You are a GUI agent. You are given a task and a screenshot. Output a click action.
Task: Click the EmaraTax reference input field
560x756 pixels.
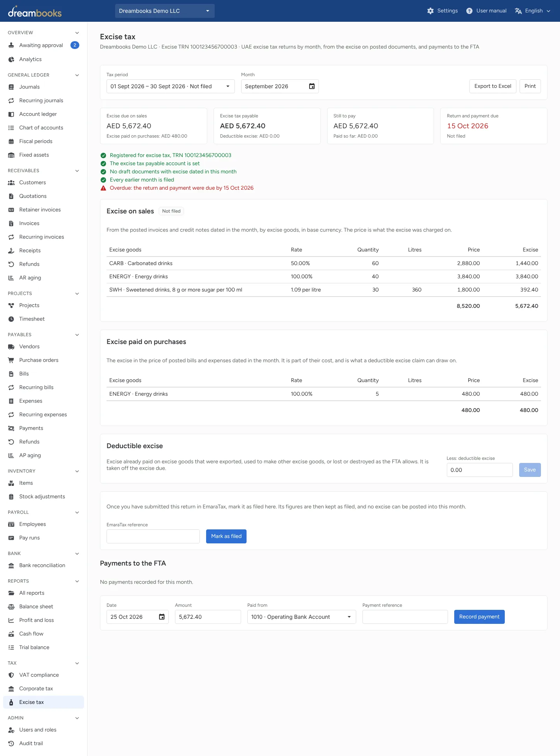(x=153, y=536)
